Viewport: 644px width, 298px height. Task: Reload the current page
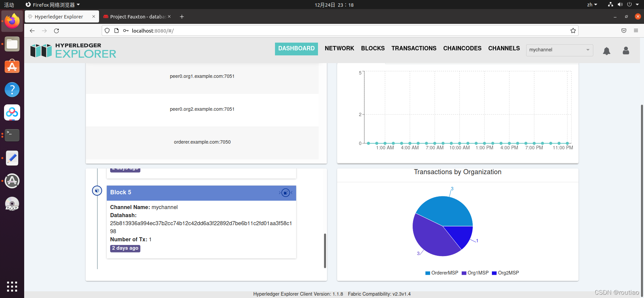pyautogui.click(x=56, y=31)
